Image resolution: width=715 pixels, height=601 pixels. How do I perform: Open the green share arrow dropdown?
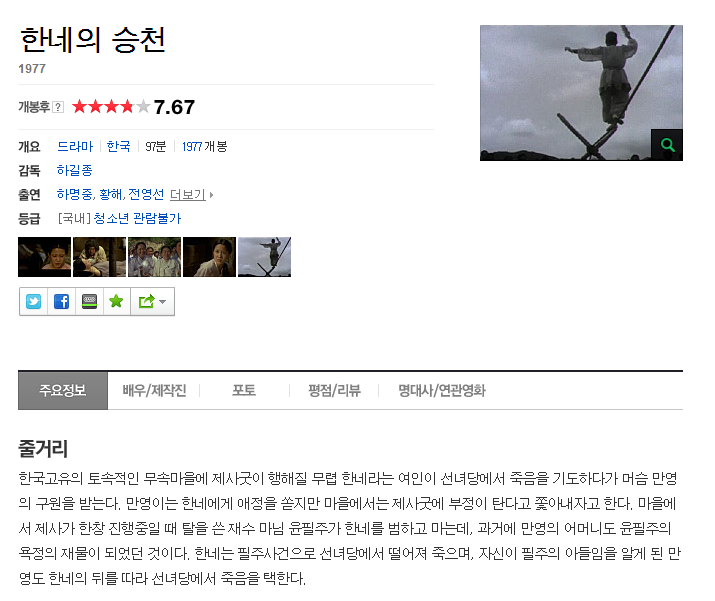point(152,301)
